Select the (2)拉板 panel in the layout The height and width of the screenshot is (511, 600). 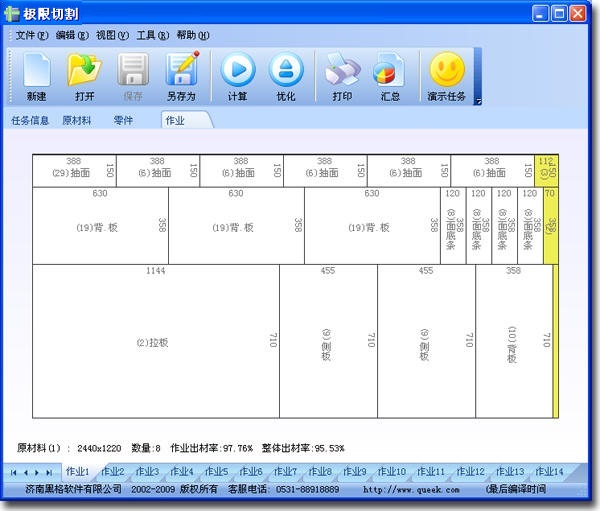155,342
